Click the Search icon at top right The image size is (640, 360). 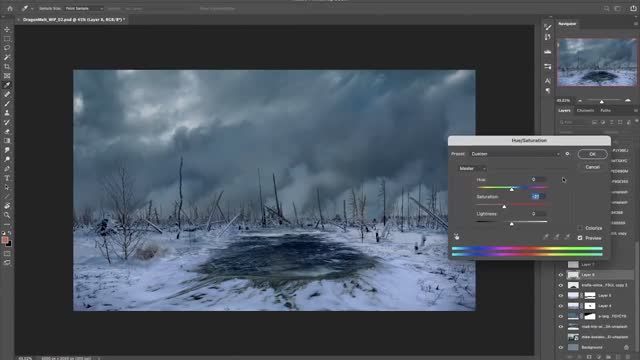point(607,8)
